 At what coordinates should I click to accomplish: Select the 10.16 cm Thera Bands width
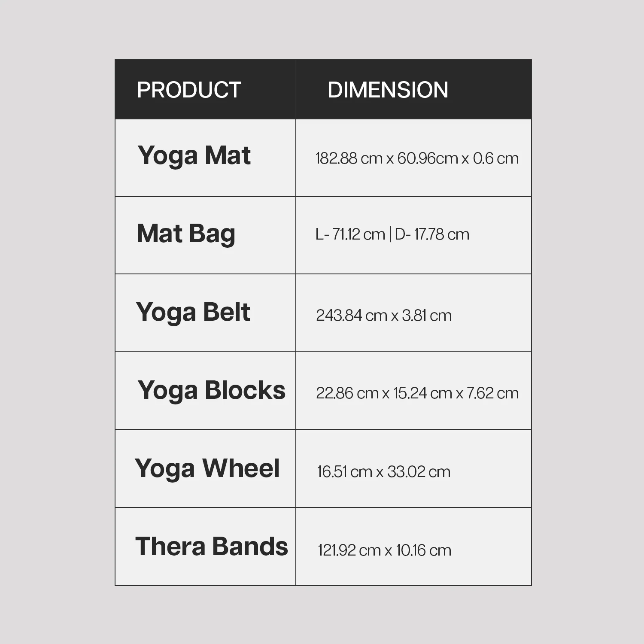point(423,550)
